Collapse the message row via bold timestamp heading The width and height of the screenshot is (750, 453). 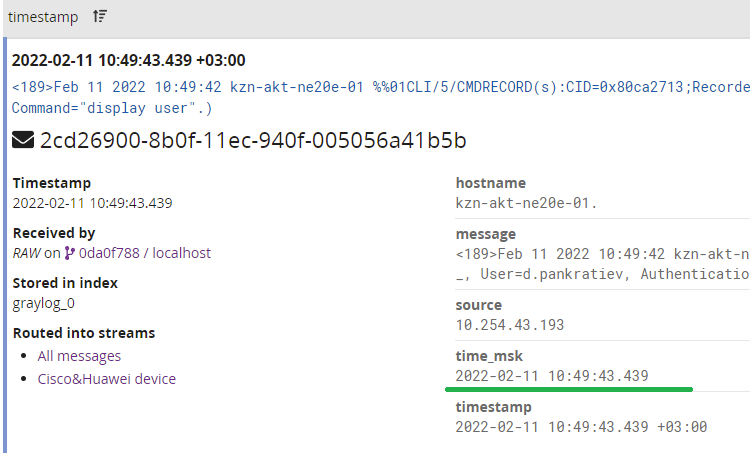pyautogui.click(x=129, y=60)
